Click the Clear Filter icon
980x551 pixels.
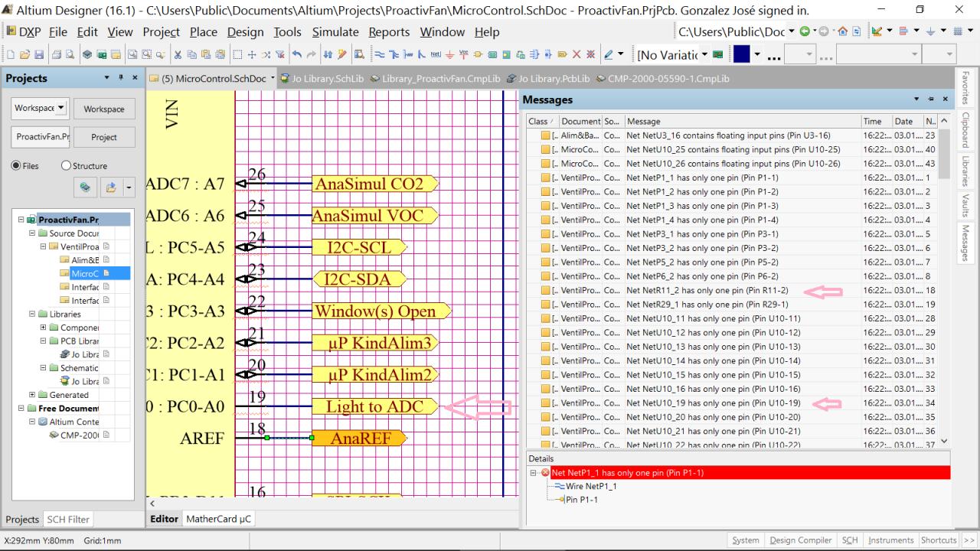point(279,55)
